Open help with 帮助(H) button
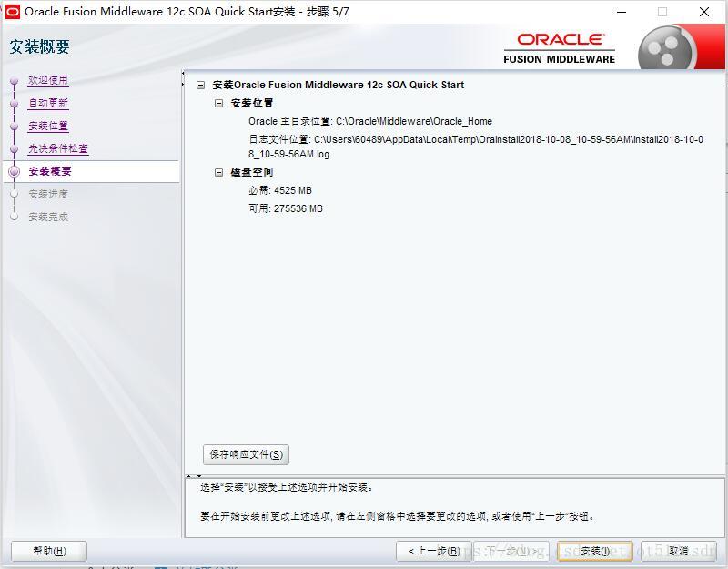The image size is (728, 569). coord(49,551)
